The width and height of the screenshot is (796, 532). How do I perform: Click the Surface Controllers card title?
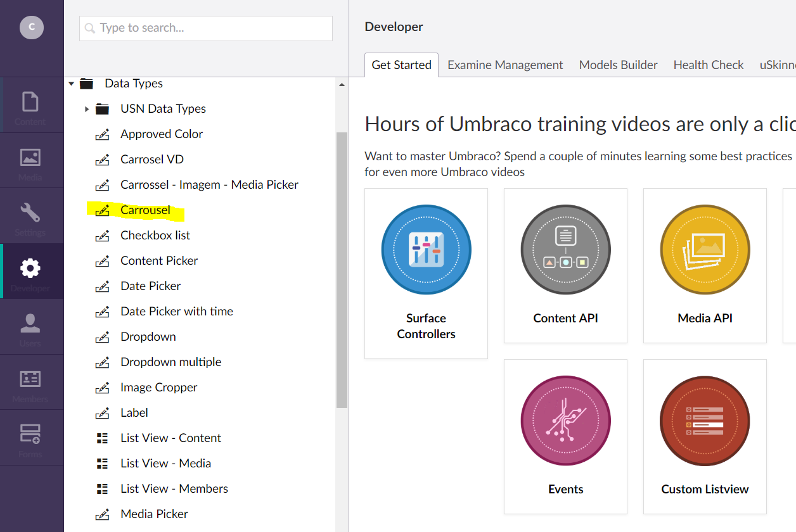tap(427, 326)
